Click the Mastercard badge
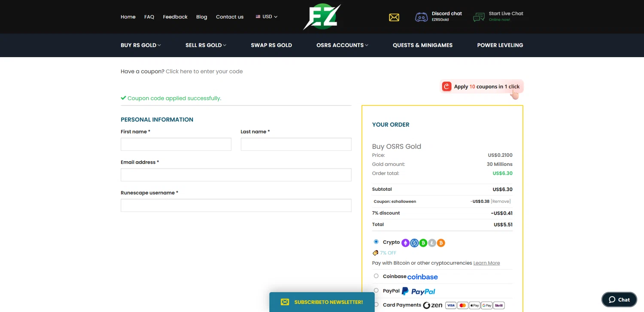 click(x=462, y=306)
